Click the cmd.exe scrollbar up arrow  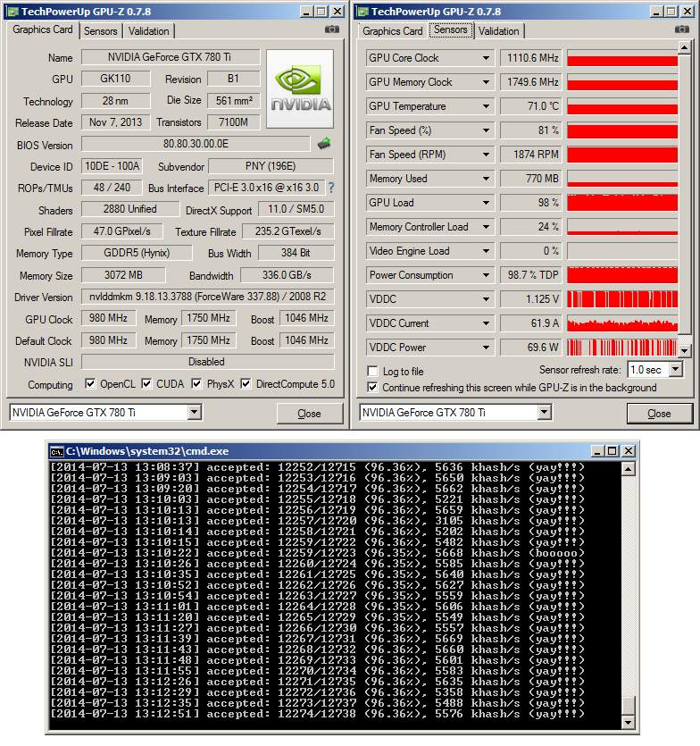629,469
